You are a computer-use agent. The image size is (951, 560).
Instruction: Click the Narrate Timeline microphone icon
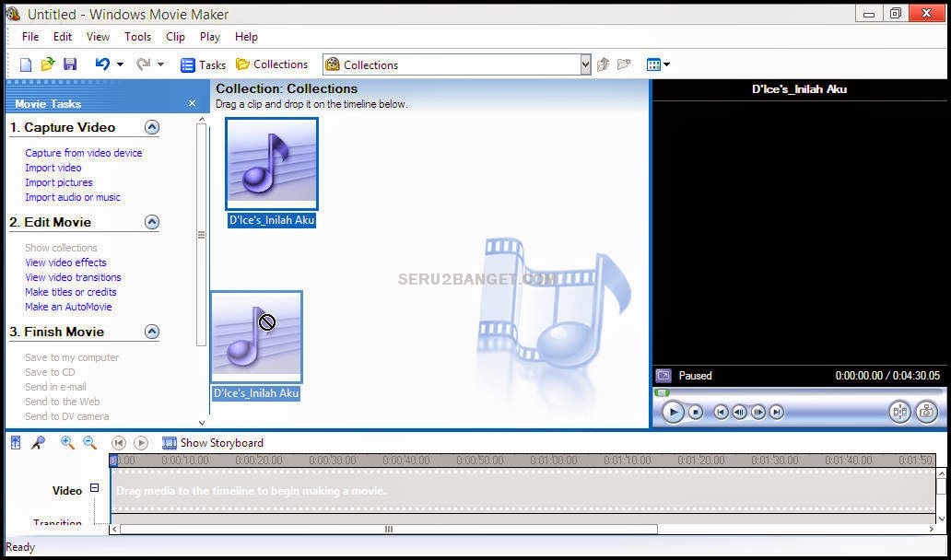[38, 443]
